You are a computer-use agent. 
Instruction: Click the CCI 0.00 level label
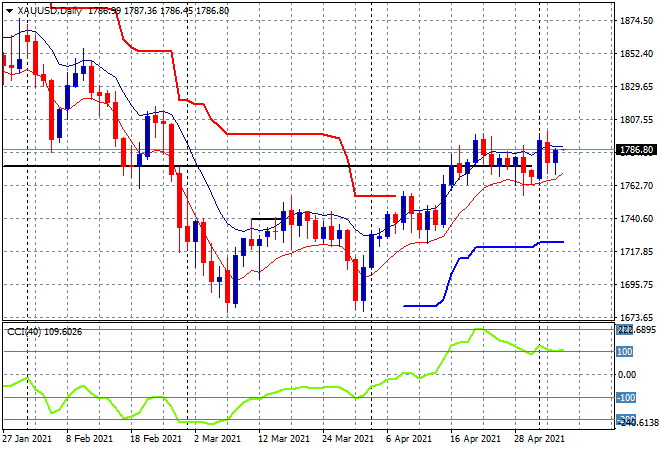627,375
